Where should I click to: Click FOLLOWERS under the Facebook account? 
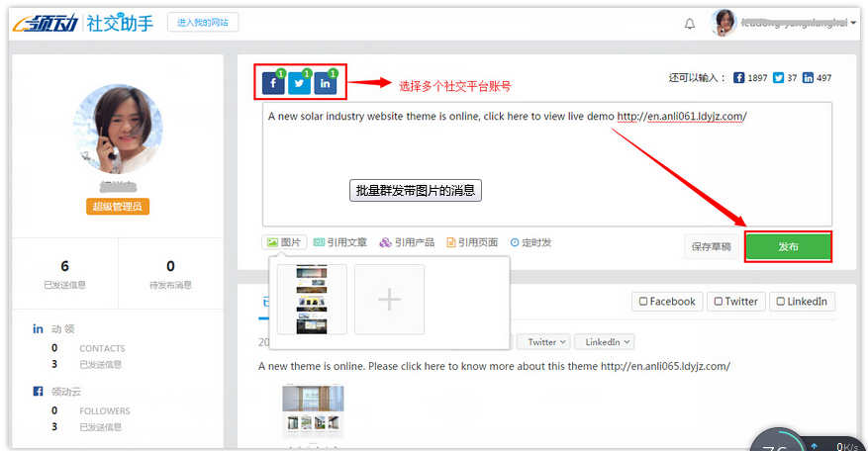pos(105,411)
